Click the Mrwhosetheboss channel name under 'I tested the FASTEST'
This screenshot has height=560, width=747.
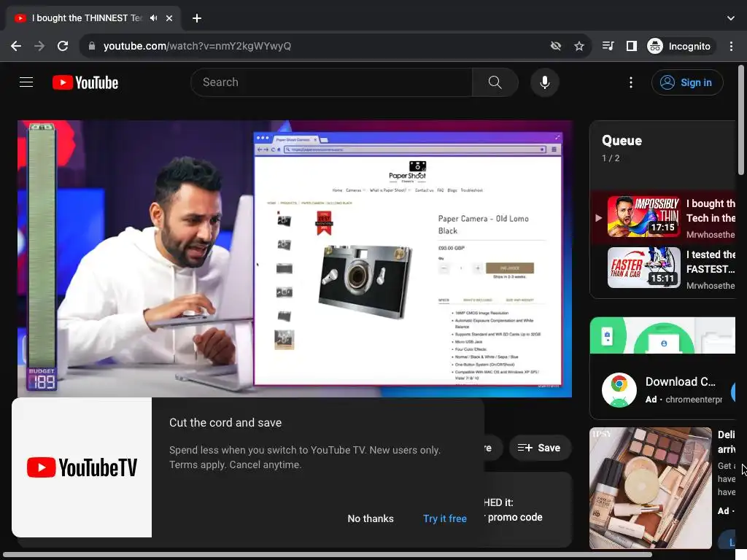point(711,286)
